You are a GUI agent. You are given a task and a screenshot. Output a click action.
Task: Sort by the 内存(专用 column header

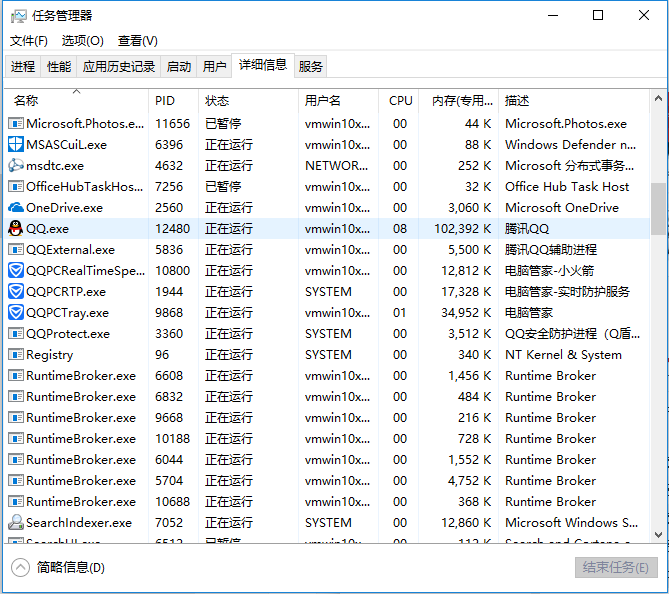pyautogui.click(x=459, y=101)
